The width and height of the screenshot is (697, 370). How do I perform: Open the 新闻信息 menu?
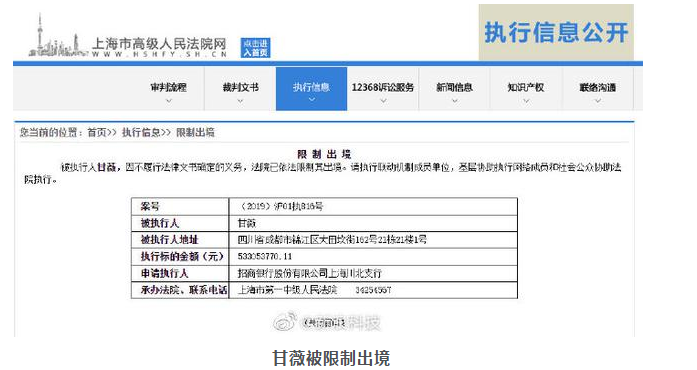point(454,87)
